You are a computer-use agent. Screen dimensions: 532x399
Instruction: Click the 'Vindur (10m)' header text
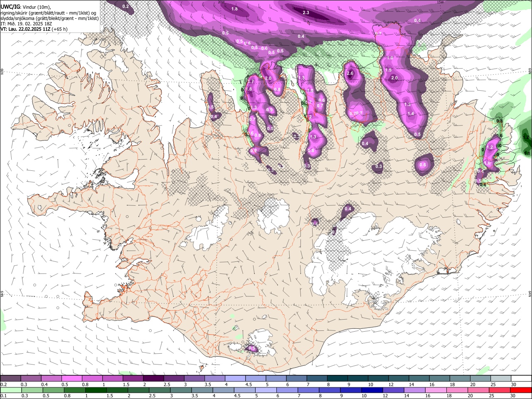36,7
